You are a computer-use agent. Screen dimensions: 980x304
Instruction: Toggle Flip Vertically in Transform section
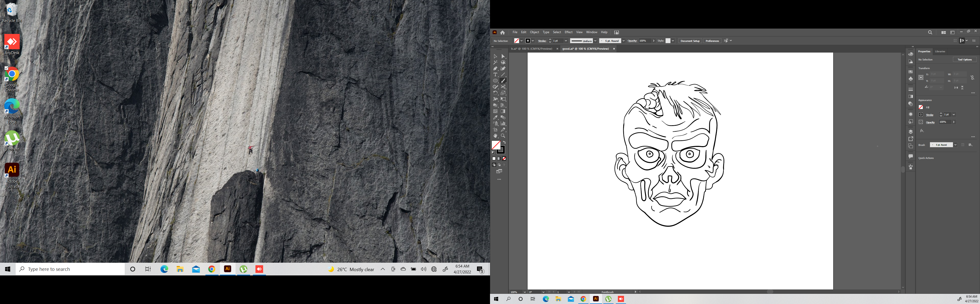(x=962, y=87)
